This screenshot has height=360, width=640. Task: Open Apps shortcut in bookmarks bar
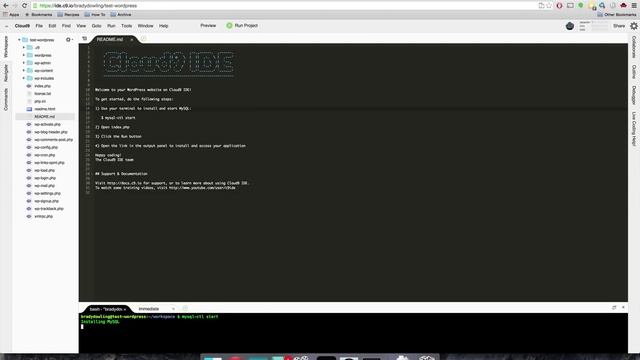click(x=11, y=14)
